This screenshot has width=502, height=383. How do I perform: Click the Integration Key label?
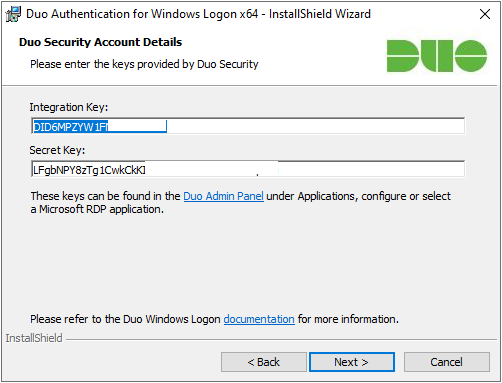[69, 107]
